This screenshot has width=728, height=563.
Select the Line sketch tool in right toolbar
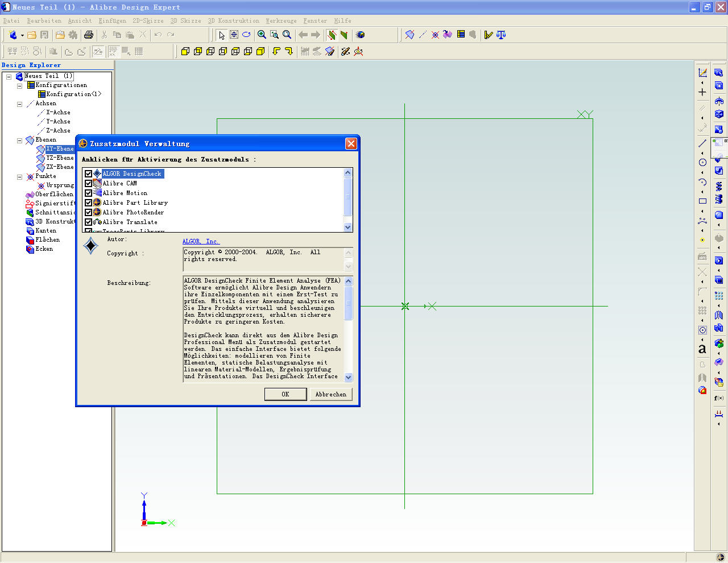[702, 143]
